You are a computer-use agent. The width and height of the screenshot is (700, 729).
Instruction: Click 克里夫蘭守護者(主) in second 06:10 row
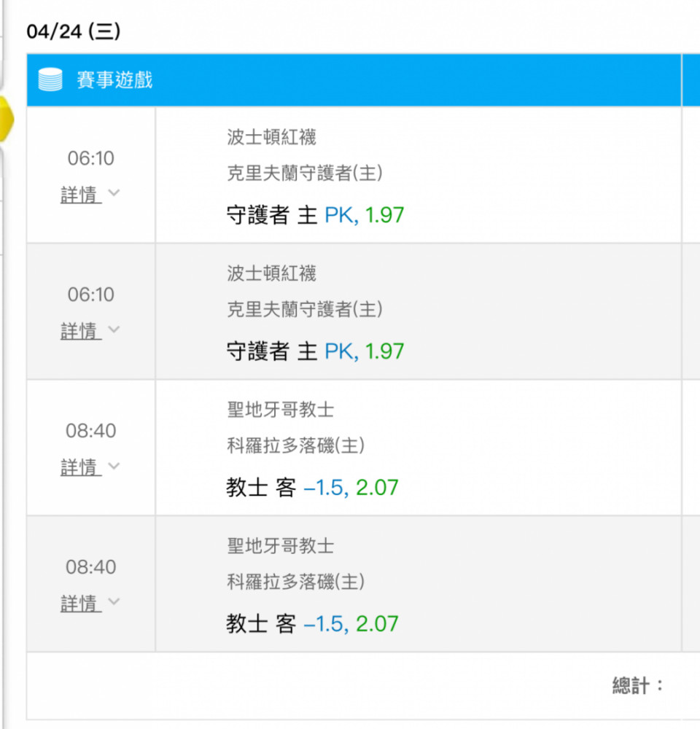click(x=305, y=309)
